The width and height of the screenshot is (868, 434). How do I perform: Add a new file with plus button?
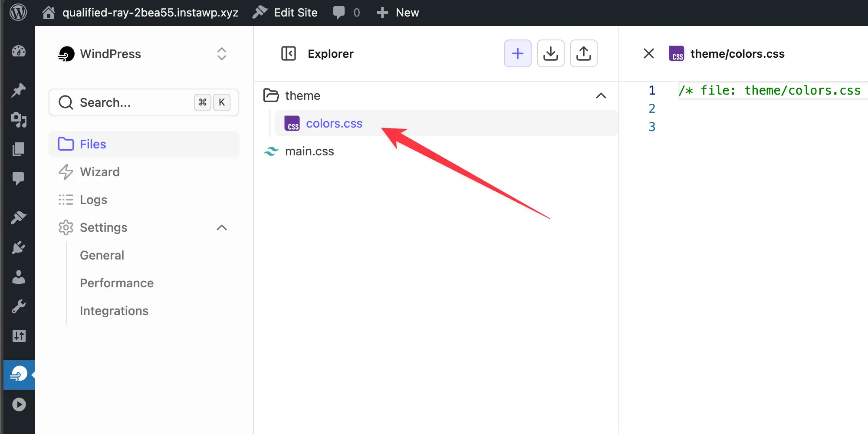[518, 53]
